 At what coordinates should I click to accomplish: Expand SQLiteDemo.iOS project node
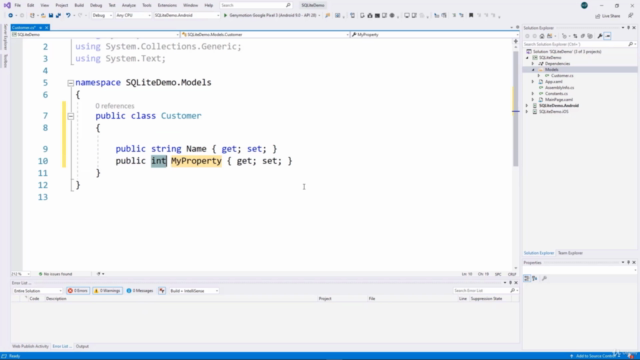click(527, 112)
